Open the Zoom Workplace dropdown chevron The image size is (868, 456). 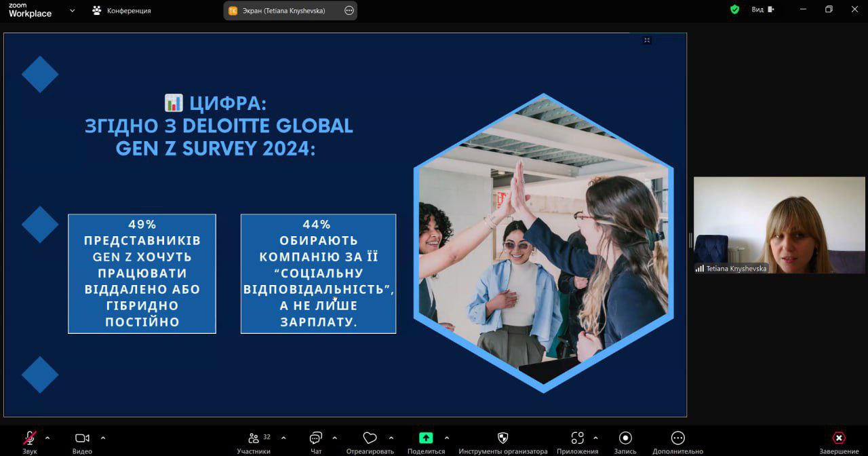73,10
